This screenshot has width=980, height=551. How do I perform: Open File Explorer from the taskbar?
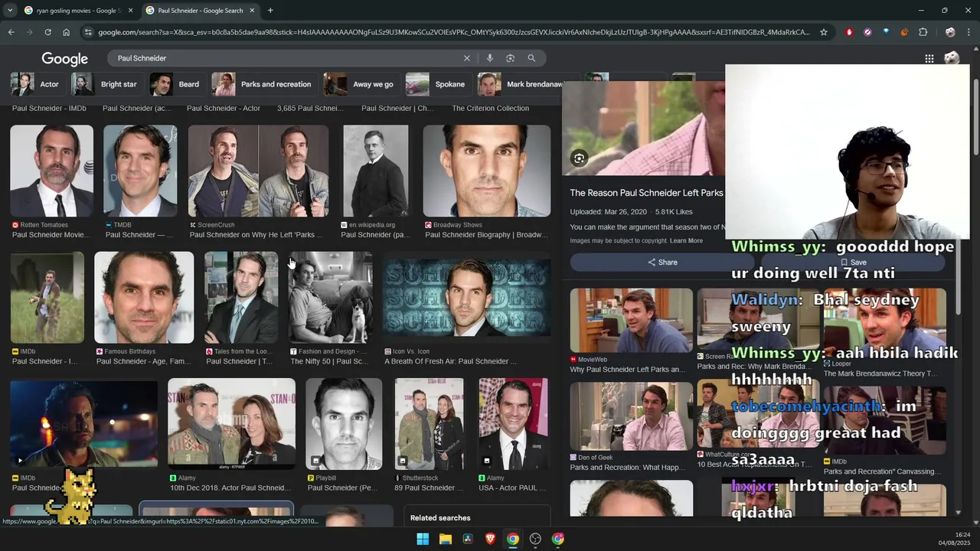[445, 539]
